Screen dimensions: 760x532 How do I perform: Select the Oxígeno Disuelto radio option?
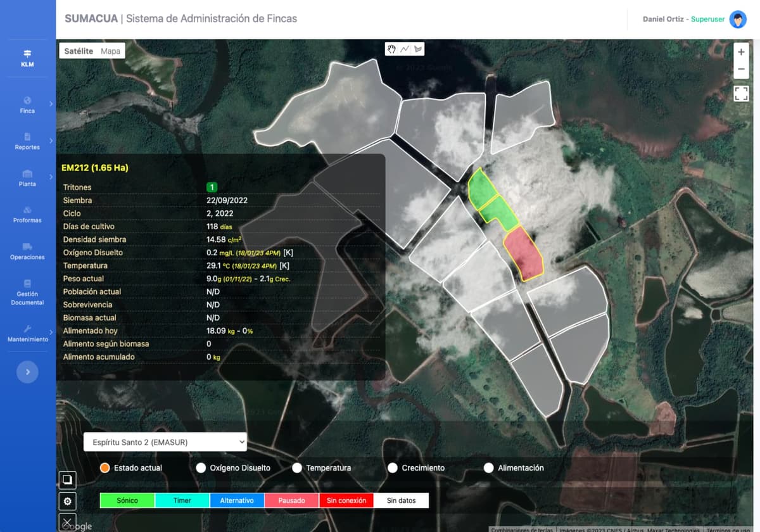(x=201, y=468)
